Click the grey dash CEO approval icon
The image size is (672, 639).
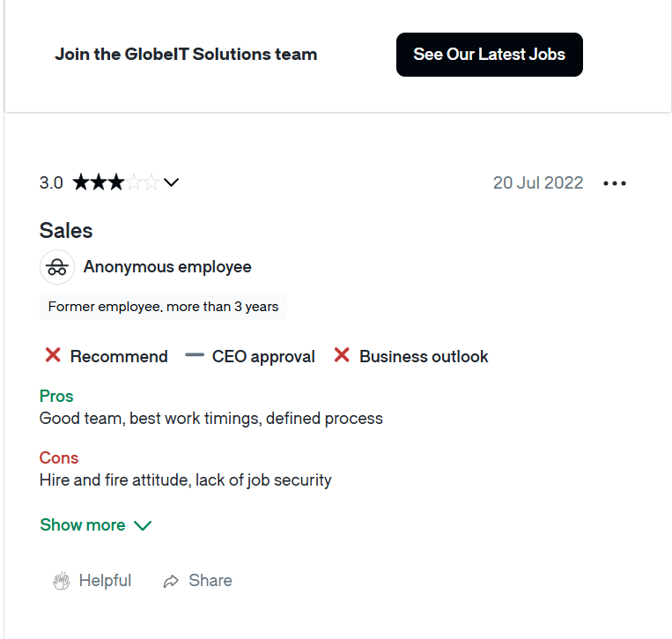tap(195, 356)
